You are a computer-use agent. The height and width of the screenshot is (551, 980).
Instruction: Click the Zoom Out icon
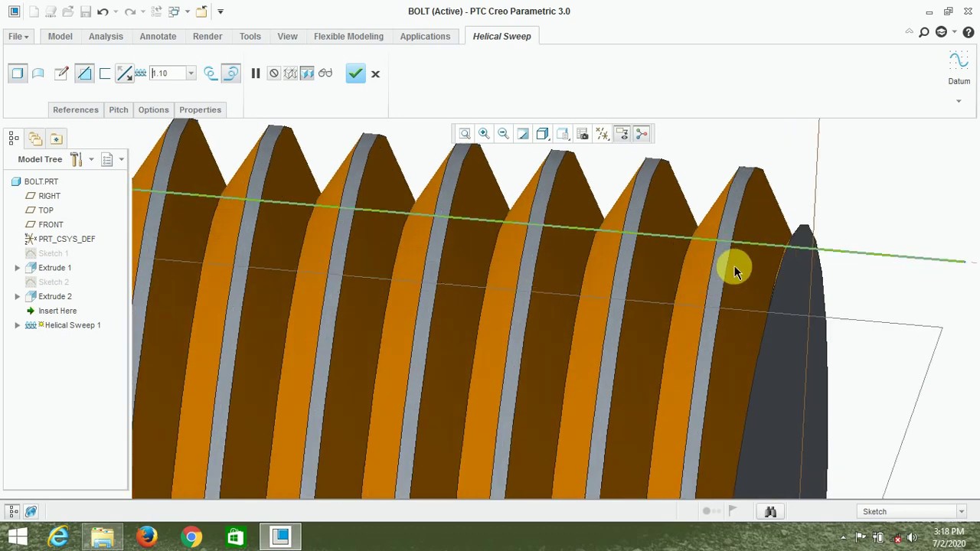[x=503, y=134]
